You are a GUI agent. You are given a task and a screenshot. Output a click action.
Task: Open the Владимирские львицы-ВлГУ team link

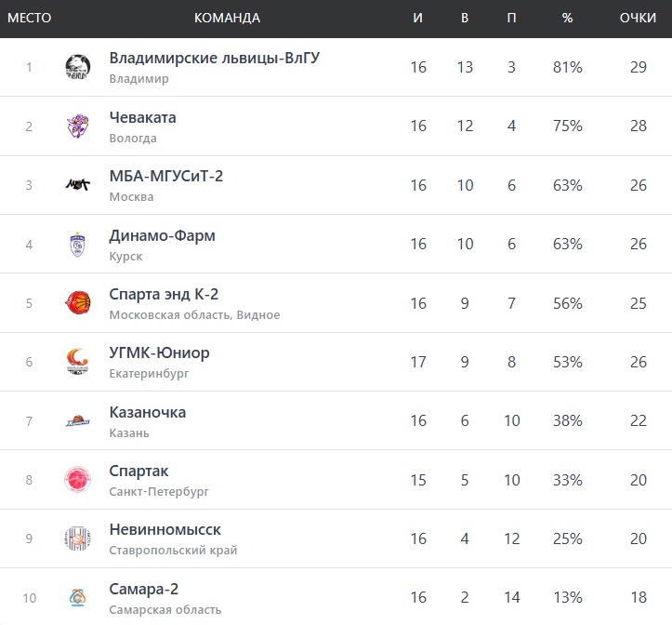[214, 59]
